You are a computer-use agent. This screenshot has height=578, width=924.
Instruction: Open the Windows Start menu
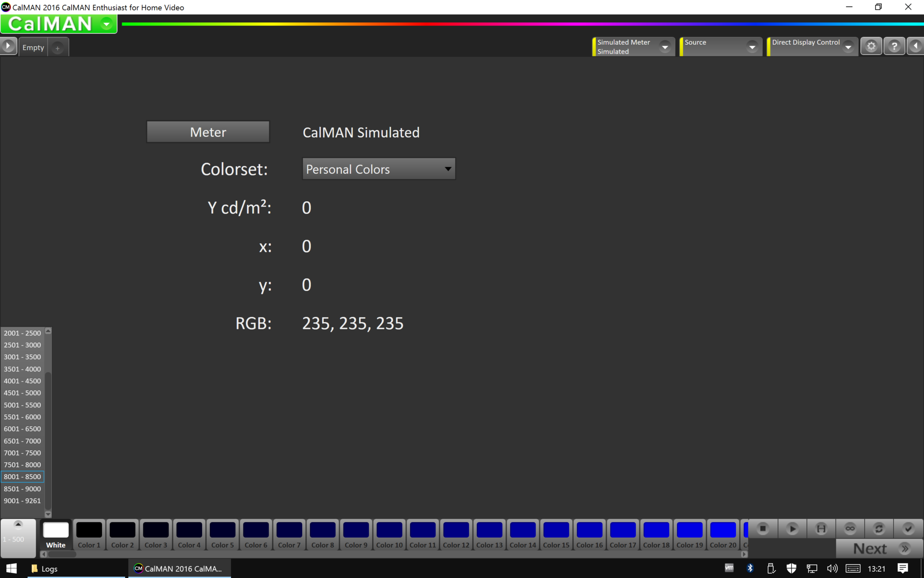(12, 568)
